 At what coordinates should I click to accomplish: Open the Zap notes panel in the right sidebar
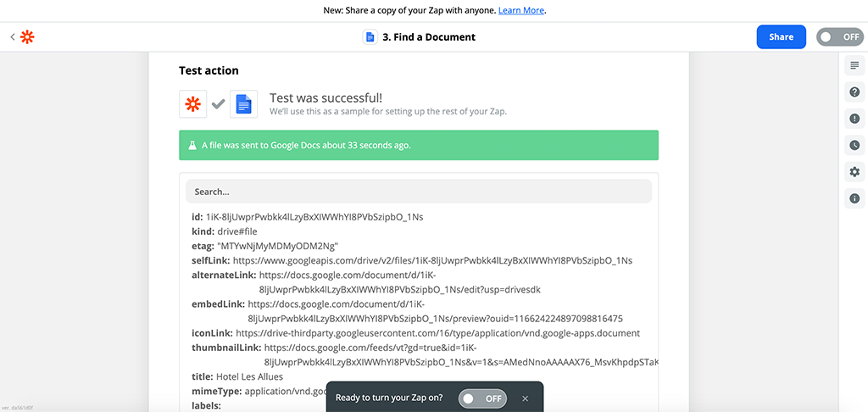click(854, 66)
